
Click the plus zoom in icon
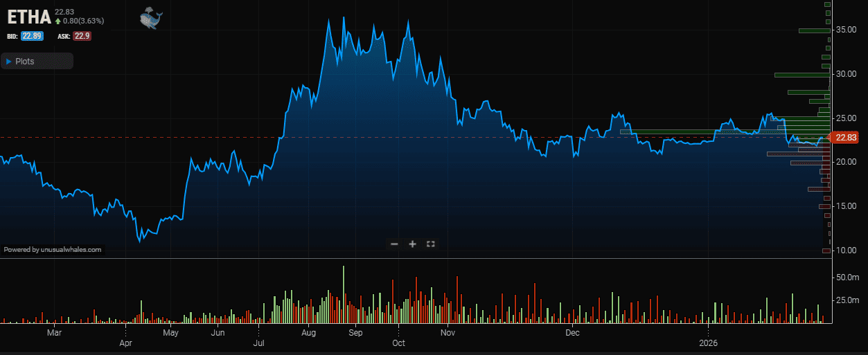point(412,244)
